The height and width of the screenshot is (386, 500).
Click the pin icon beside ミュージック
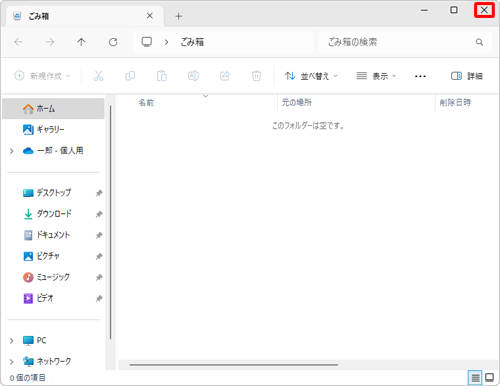tap(99, 277)
